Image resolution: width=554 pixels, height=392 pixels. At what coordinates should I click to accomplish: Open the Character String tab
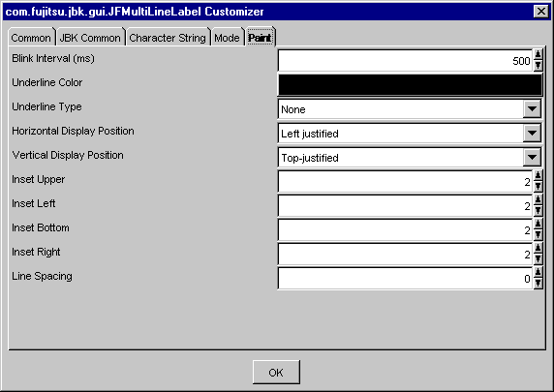168,38
